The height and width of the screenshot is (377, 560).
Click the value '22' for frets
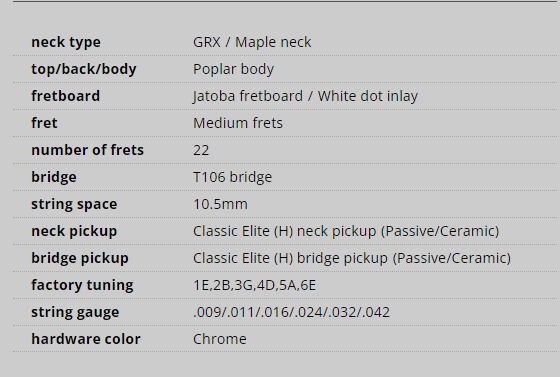pyautogui.click(x=201, y=150)
